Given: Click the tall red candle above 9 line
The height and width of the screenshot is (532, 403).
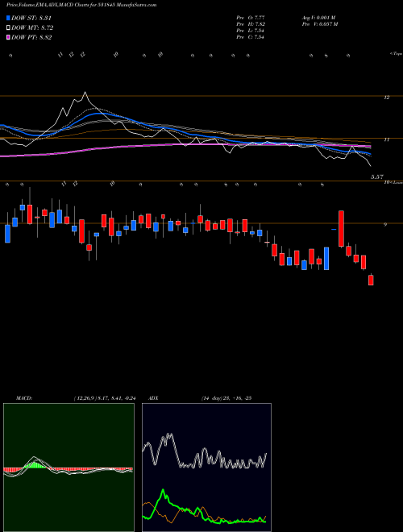Looking at the screenshot, I should point(341,229).
